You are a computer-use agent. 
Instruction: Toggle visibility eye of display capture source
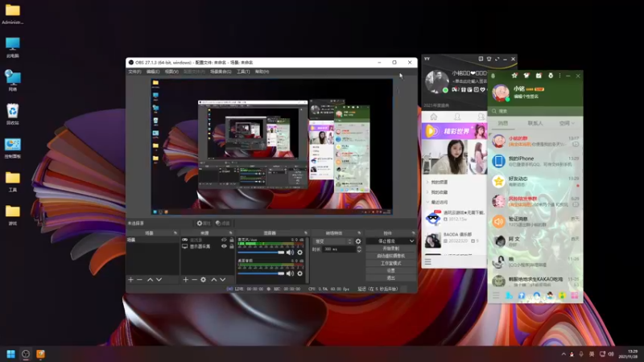coord(224,246)
